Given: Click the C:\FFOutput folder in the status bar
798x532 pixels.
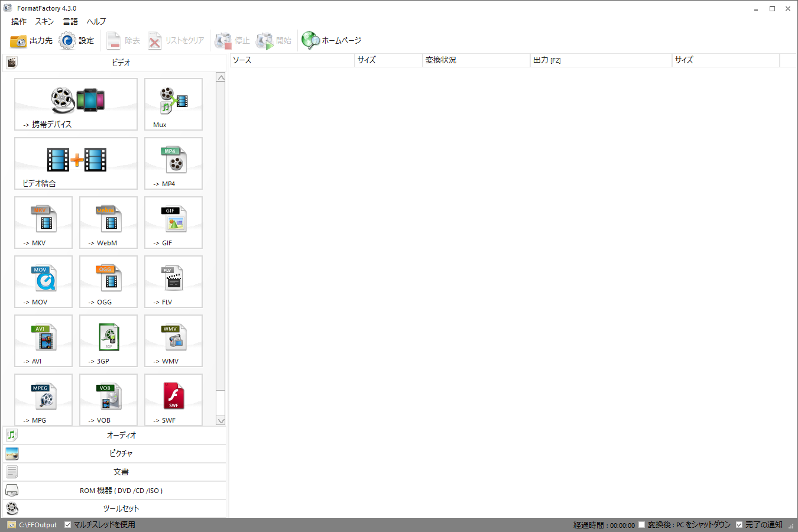Looking at the screenshot, I should 33,524.
